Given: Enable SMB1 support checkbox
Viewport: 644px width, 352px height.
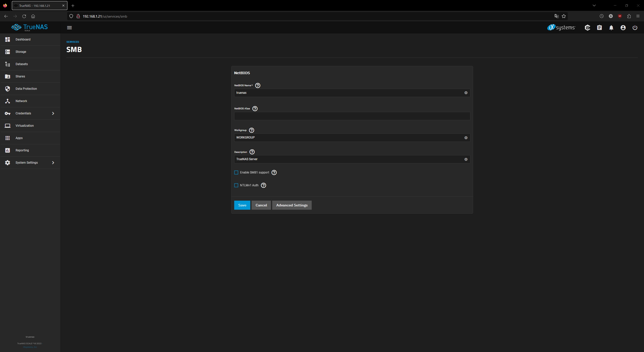Looking at the screenshot, I should [236, 172].
